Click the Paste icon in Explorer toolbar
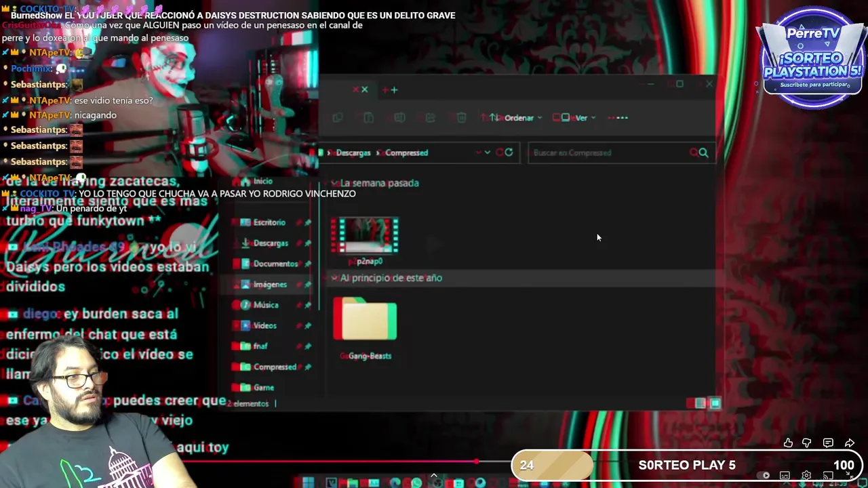 coord(368,118)
